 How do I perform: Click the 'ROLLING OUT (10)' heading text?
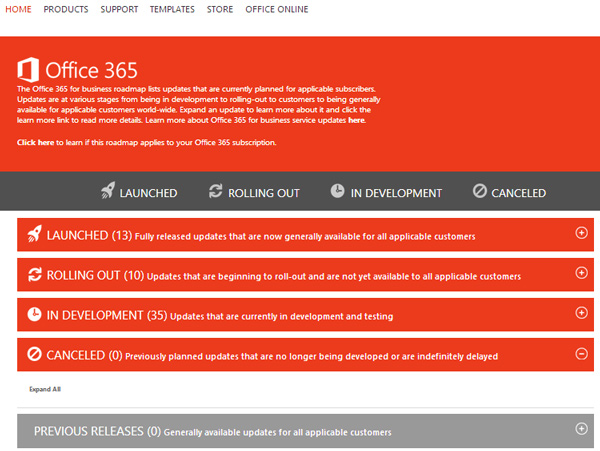[95, 275]
